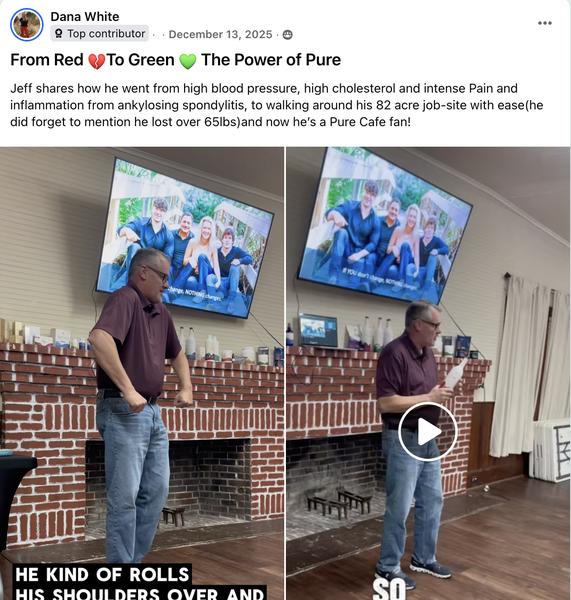Screen dimensions: 571x600
Task: Click the bottle Jeff holds in right video
Action: pos(455,373)
